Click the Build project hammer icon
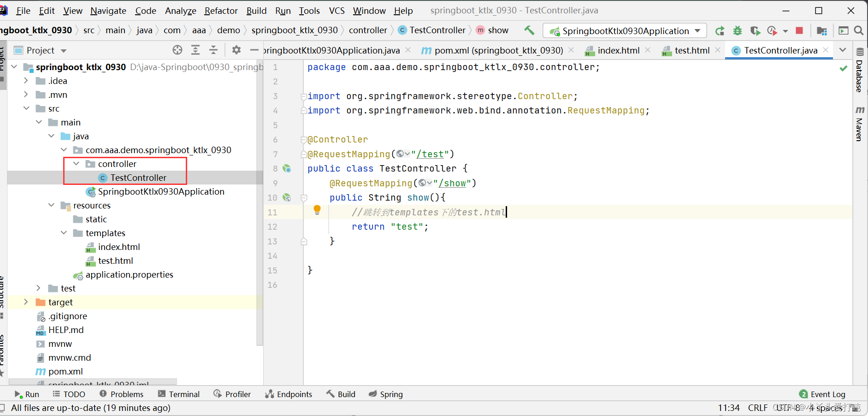868x416 pixels. [x=529, y=30]
